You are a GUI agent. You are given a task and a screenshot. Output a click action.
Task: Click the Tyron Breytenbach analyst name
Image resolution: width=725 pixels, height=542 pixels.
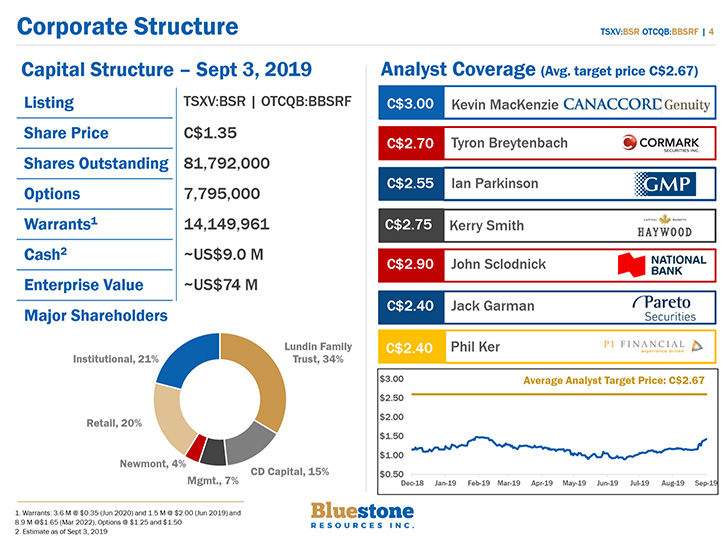tap(510, 143)
